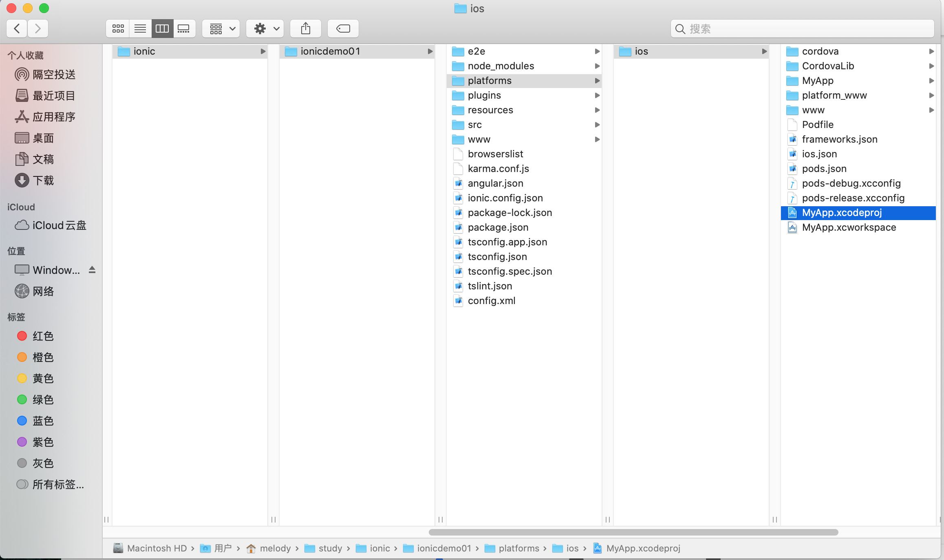944x560 pixels.
Task: Open the gear action menu dropdown
Action: pos(265,29)
